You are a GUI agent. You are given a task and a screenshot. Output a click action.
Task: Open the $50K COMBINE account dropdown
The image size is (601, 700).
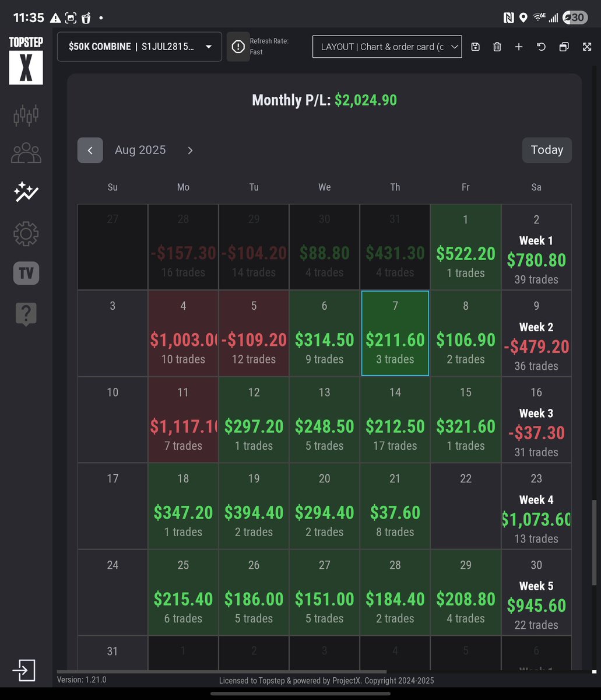(x=139, y=47)
